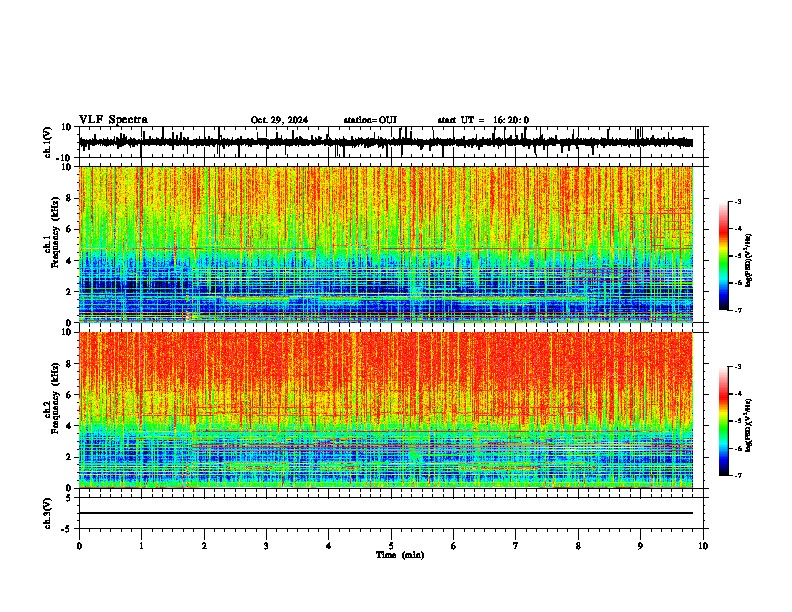Click the "8" kHz tick on ch.1 spectrogram
The height and width of the screenshot is (612, 792).
70,198
